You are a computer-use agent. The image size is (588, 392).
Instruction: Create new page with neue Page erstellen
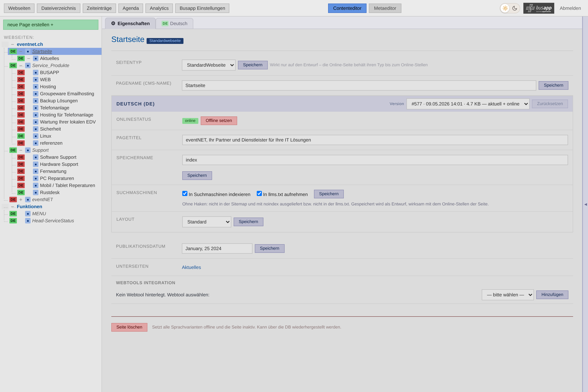coord(51,25)
